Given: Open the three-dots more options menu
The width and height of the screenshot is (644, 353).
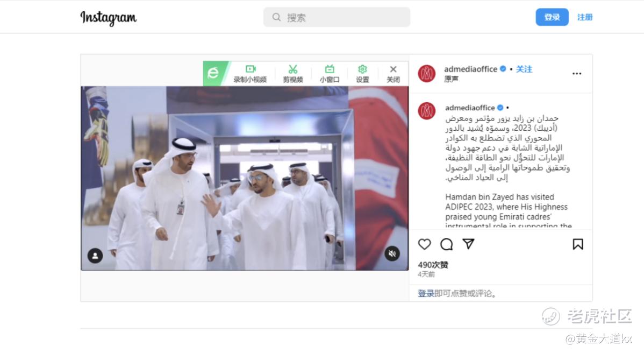Looking at the screenshot, I should tap(577, 74).
